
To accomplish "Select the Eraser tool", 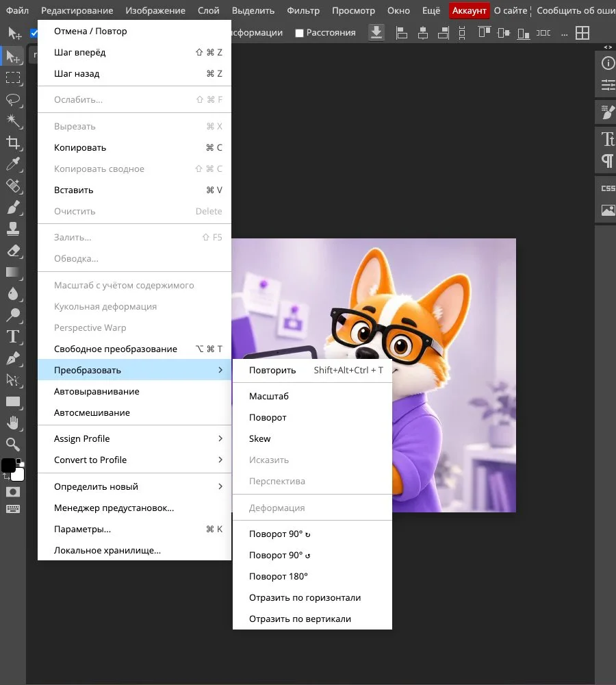I will pos(13,250).
